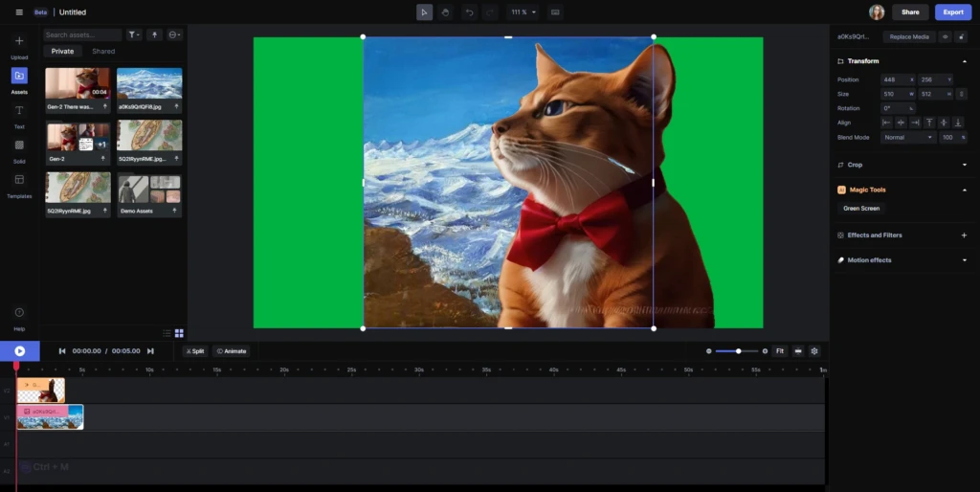Open the hamburger main menu

pos(19,11)
